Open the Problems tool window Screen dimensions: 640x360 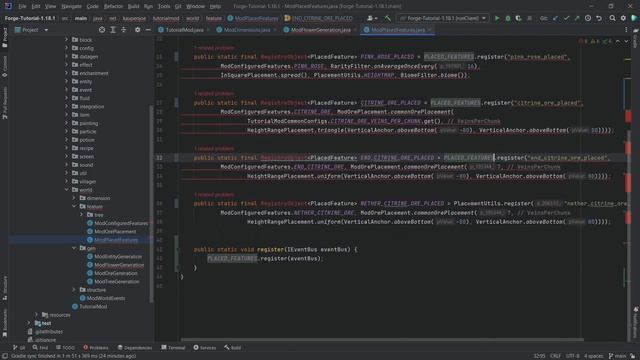coord(96,348)
